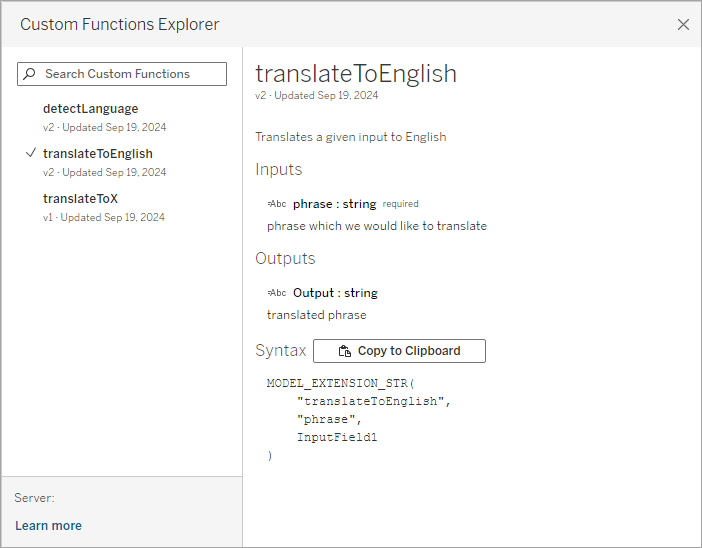Select the translateToX function

coord(80,198)
